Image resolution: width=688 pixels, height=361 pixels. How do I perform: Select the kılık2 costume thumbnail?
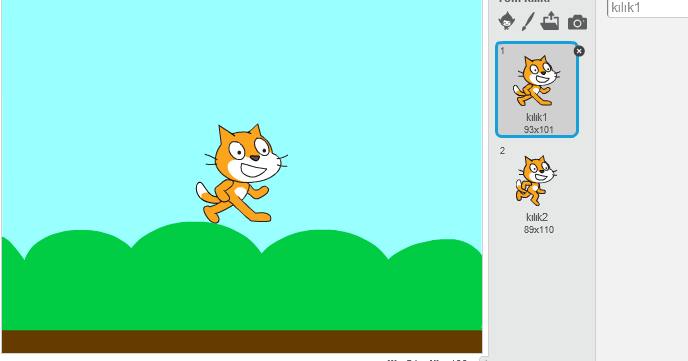[537, 189]
